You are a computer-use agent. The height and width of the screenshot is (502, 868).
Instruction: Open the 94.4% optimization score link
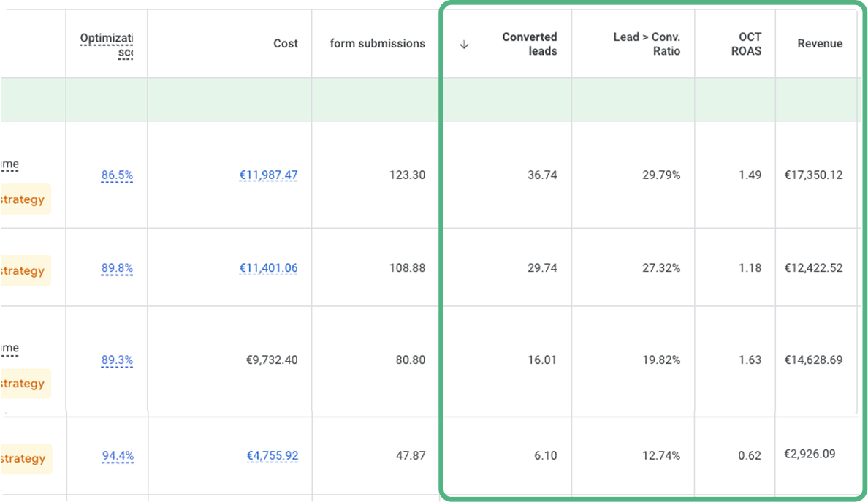coord(118,456)
